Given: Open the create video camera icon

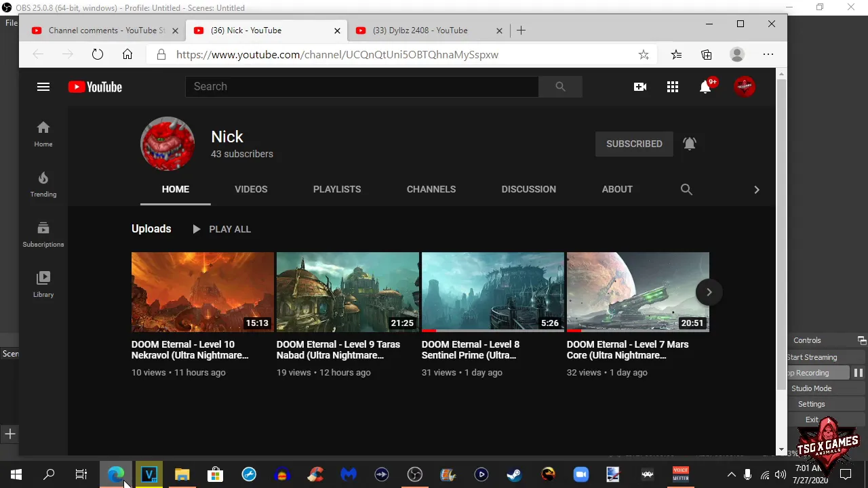Looking at the screenshot, I should tap(640, 87).
